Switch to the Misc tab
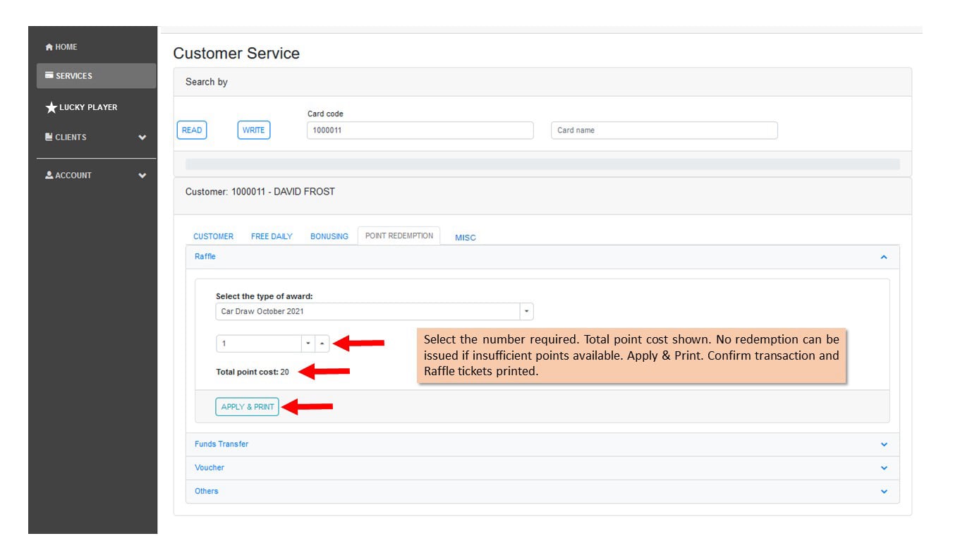This screenshot has height=560, width=960. click(x=466, y=238)
